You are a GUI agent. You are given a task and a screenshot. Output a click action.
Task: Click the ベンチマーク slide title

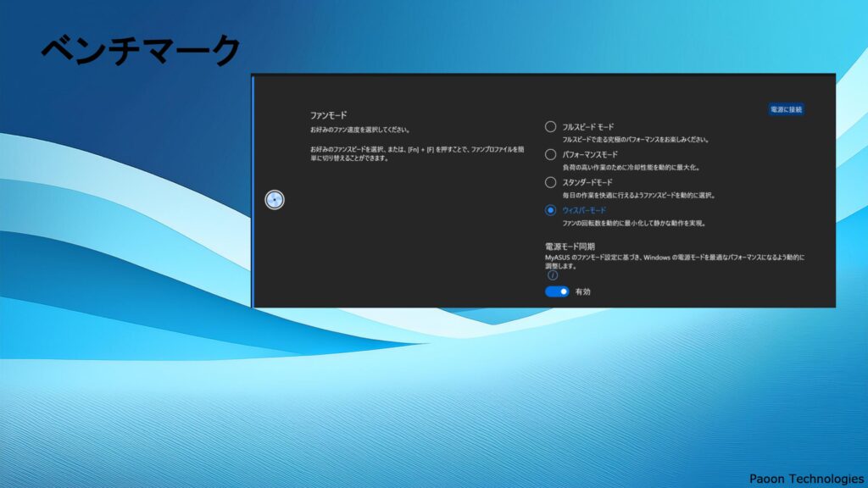point(141,51)
